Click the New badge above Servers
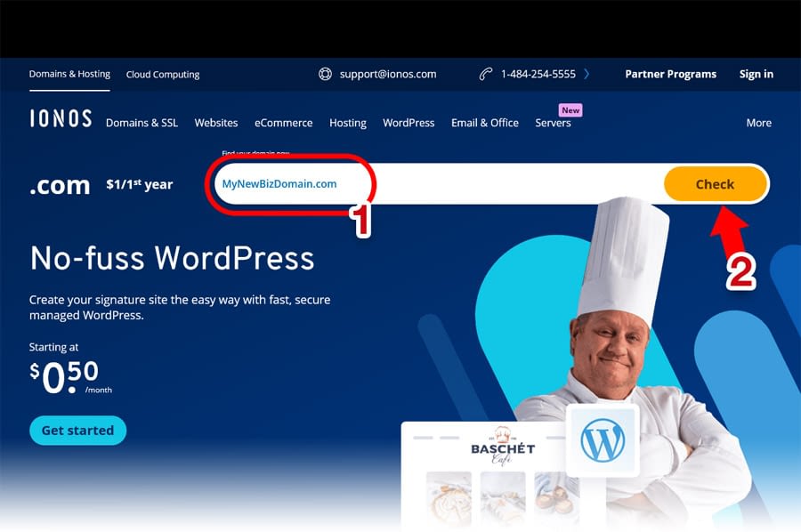Image resolution: width=801 pixels, height=532 pixels. [570, 110]
